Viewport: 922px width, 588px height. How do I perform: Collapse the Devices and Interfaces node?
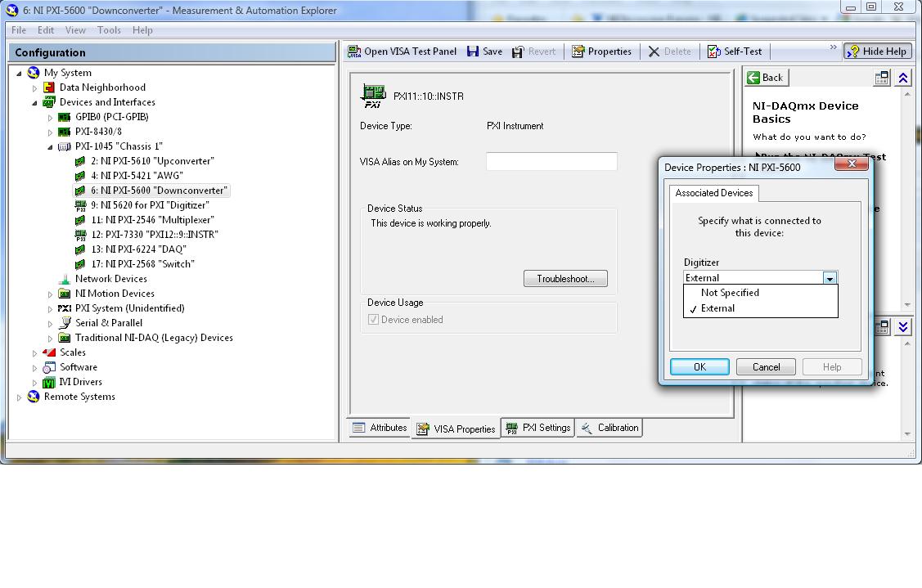[x=34, y=103]
